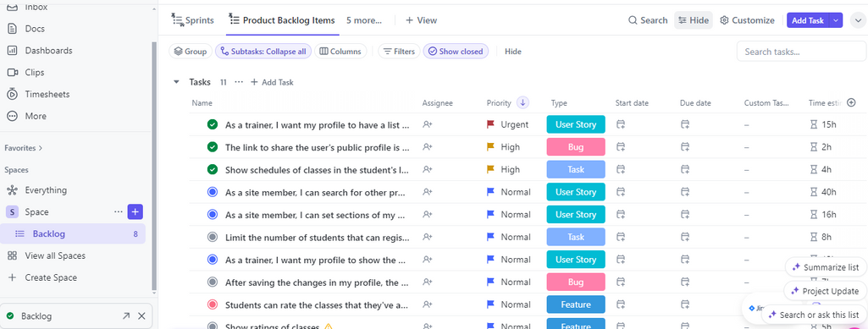Screen dimensions: 868x329
Task: Add a new View
Action: 421,20
